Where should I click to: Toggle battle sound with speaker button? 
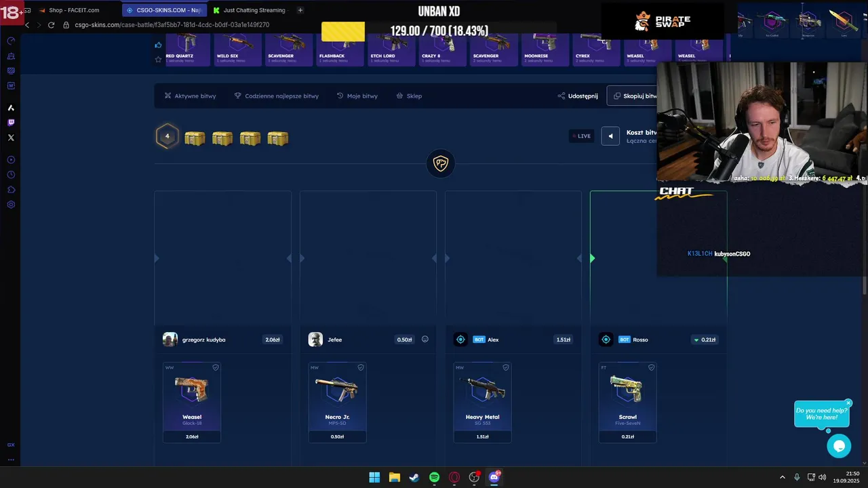610,136
